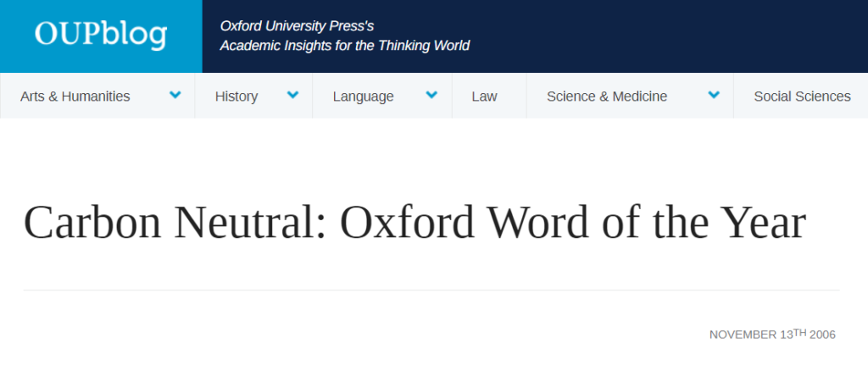
Task: Open the Arts & Humanities category
Action: tap(75, 96)
